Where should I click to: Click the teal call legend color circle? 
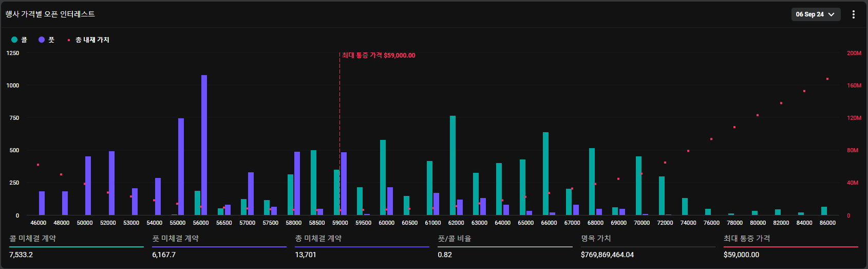[14, 40]
